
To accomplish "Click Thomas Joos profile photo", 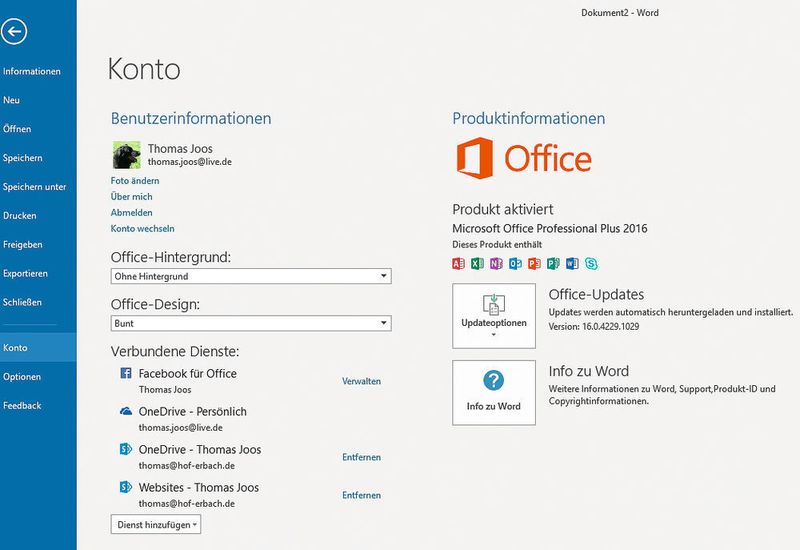I will 127,155.
